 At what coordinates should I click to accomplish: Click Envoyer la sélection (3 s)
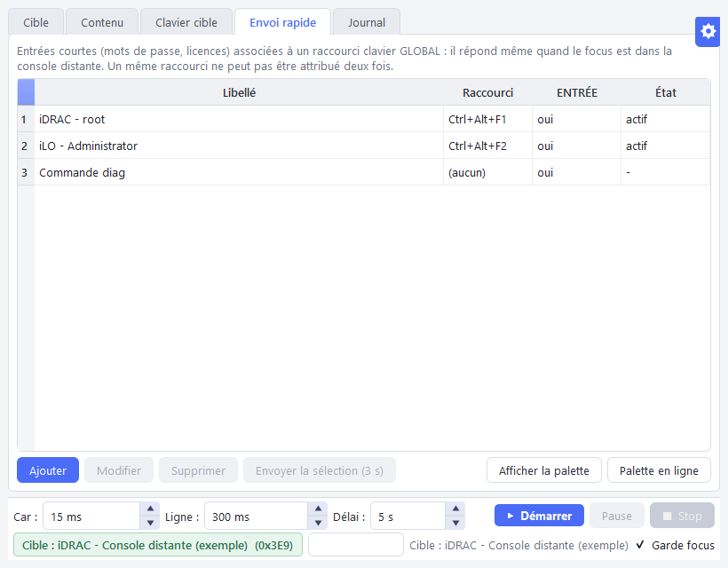click(320, 470)
